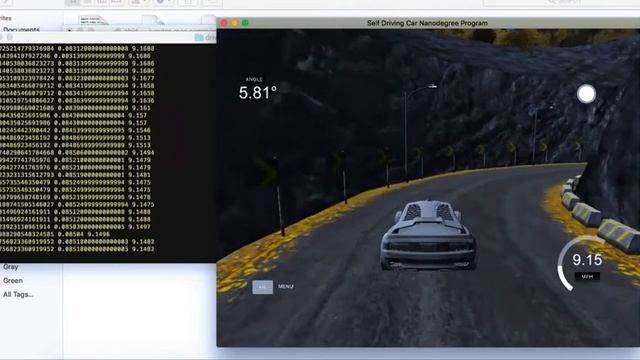Open All Tags… in the Finder sidebar
Viewport: 640px width, 360px height.
click(18, 294)
